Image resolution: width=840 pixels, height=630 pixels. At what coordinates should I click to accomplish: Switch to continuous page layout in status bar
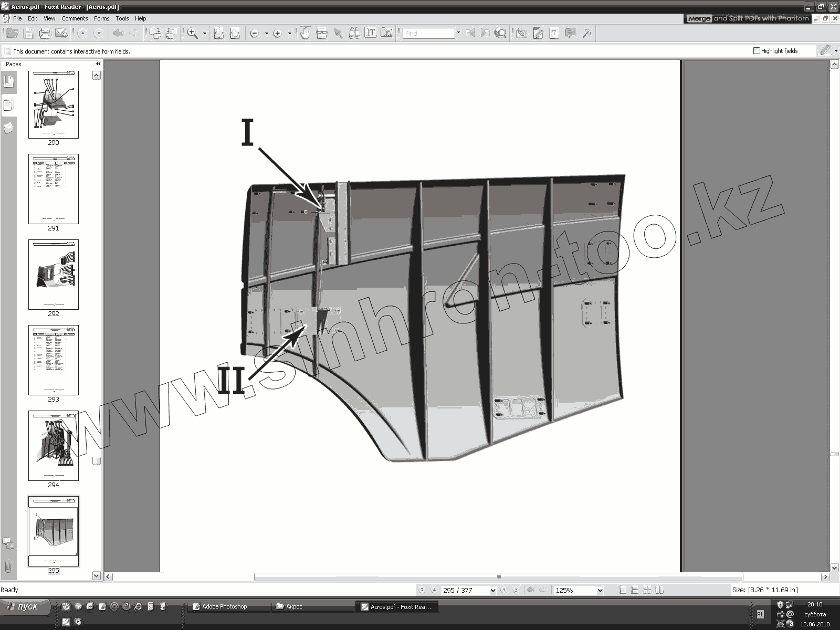635,590
